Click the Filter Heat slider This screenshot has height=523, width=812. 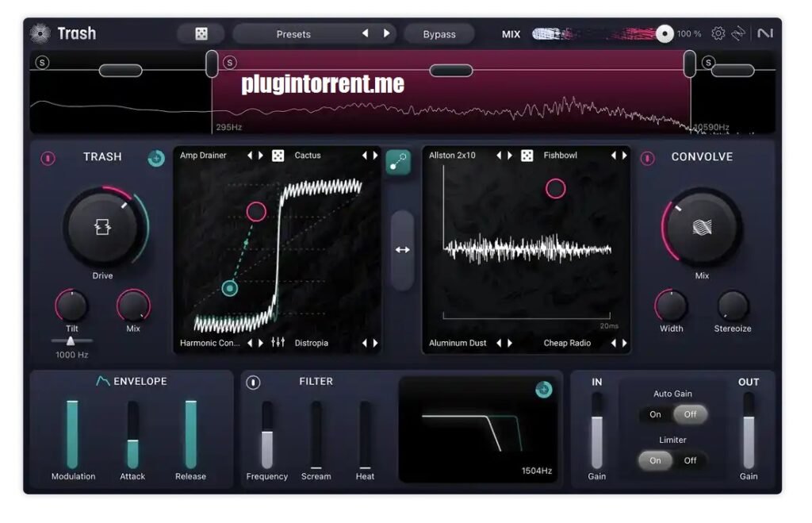365,434
